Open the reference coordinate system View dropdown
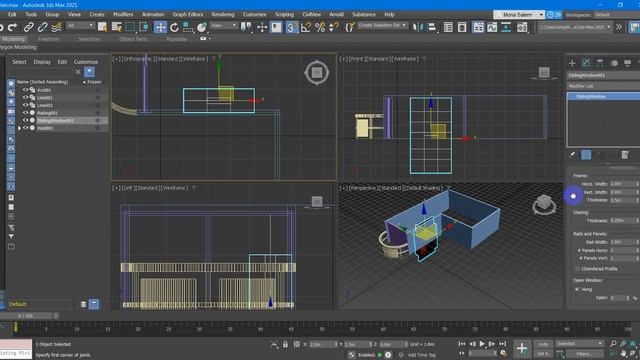640x360 pixels. pyautogui.click(x=223, y=25)
